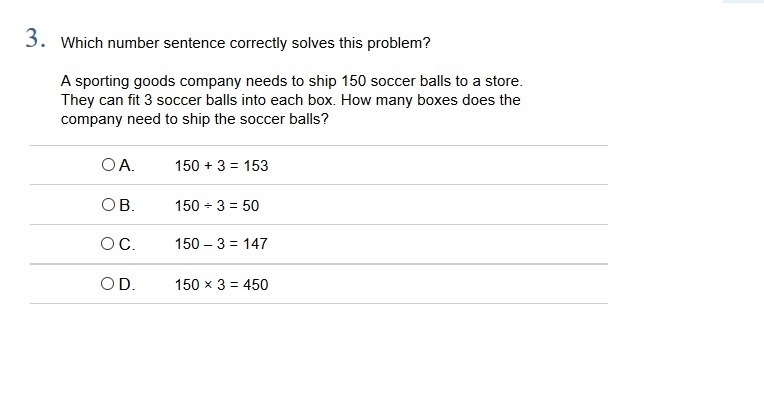Pick the answer text 150 ÷ 3 = 50
Viewport: 764px width, 409px height.
pos(217,206)
